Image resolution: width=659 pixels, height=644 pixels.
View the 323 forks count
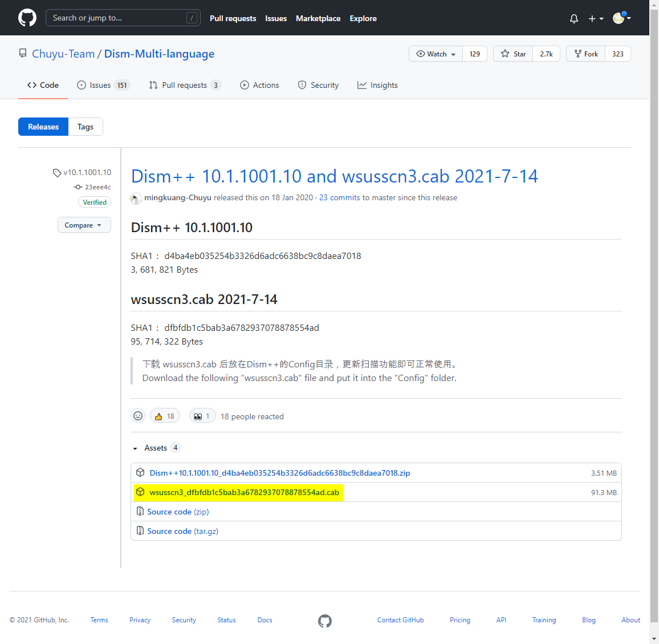coord(618,54)
